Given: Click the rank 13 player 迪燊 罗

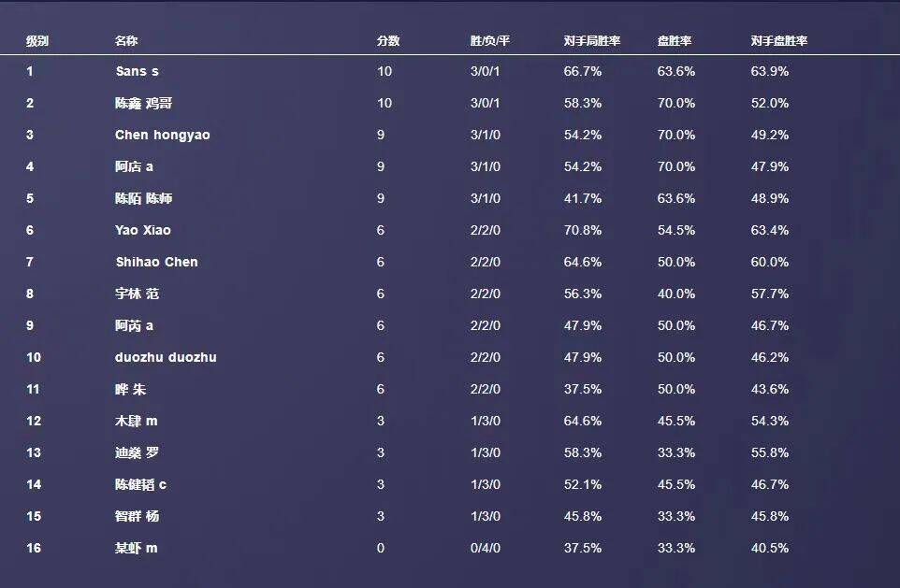Looking at the screenshot, I should 137,452.
